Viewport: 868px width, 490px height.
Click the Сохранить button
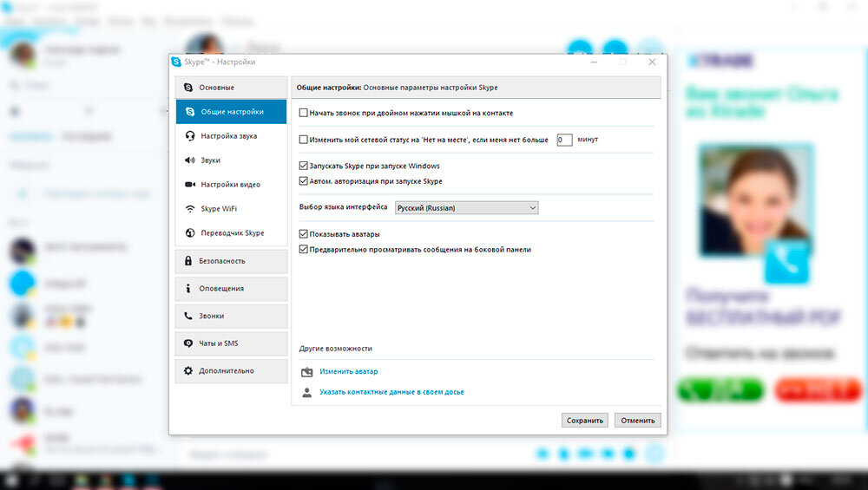click(x=584, y=421)
